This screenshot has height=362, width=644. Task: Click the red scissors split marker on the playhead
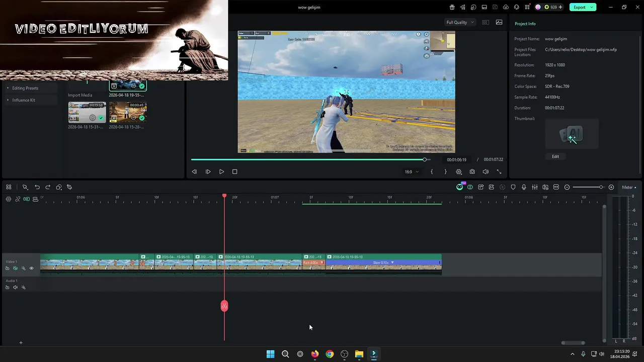coord(224,306)
